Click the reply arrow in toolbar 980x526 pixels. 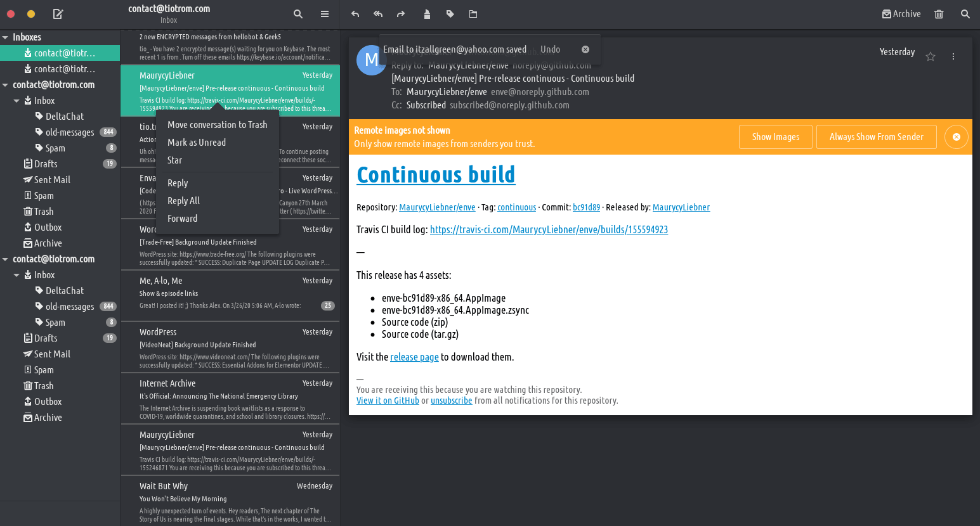click(x=355, y=14)
